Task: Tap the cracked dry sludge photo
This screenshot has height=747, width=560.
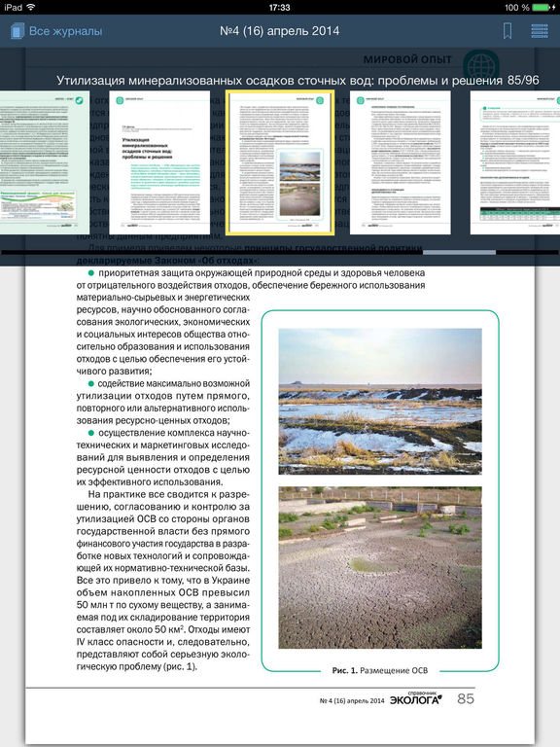Action: click(x=380, y=567)
